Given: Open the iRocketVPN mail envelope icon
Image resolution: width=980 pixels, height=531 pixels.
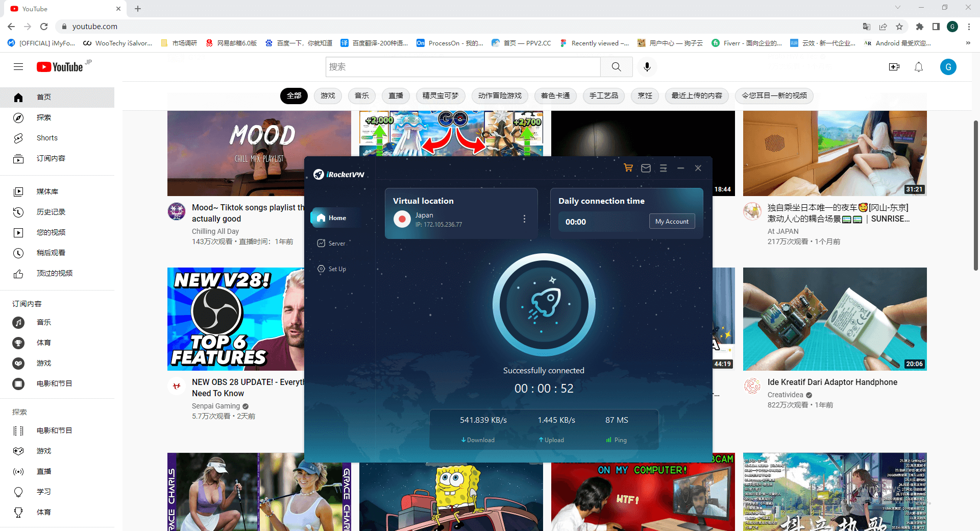Looking at the screenshot, I should click(646, 168).
